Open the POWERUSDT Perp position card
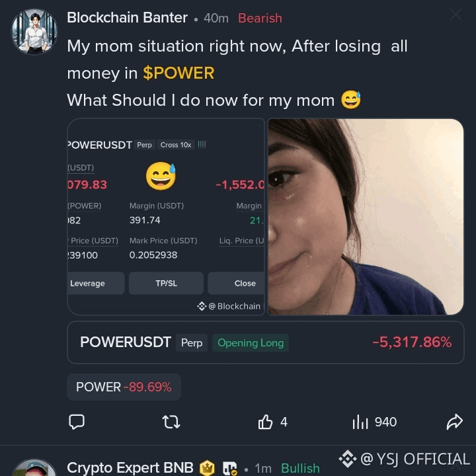476x476 pixels. [x=266, y=342]
